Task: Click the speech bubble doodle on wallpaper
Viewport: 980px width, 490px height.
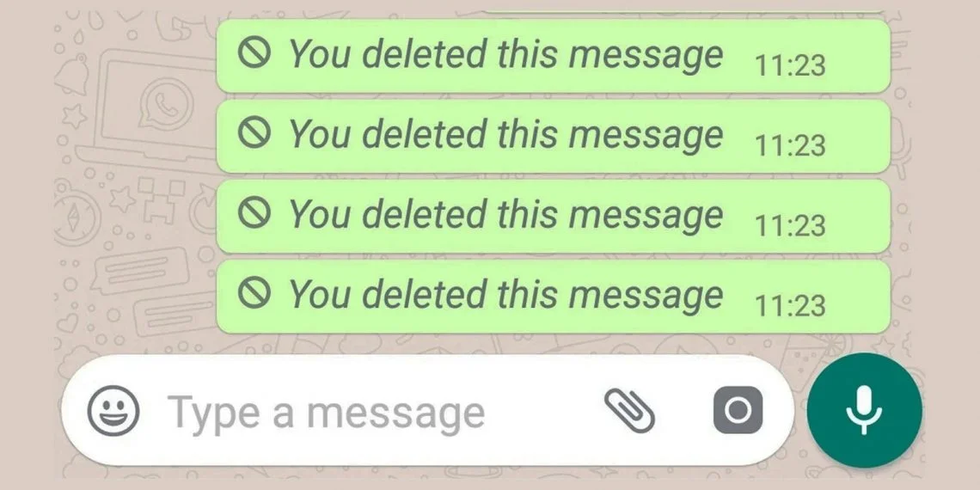Action: (141, 270)
